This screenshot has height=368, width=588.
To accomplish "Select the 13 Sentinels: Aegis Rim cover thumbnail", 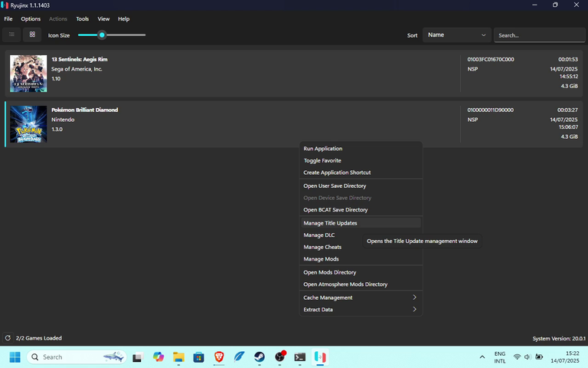I will (28, 74).
